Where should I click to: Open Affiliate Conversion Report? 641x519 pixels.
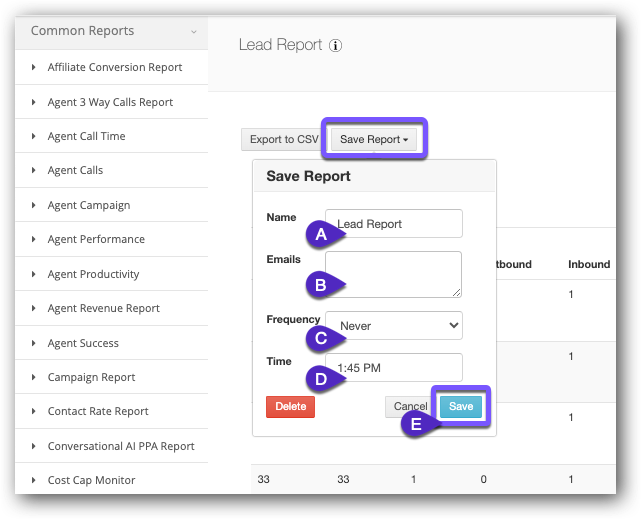point(115,67)
